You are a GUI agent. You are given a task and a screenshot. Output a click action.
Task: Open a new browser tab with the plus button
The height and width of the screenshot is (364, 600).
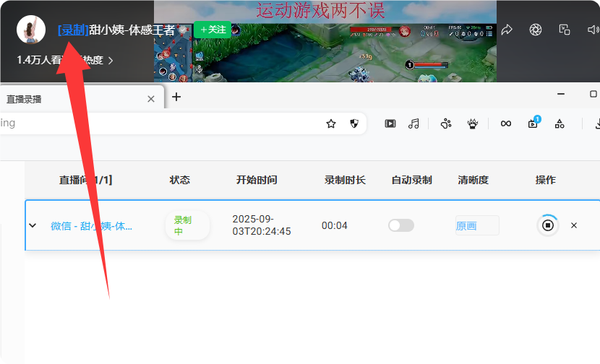click(x=176, y=97)
